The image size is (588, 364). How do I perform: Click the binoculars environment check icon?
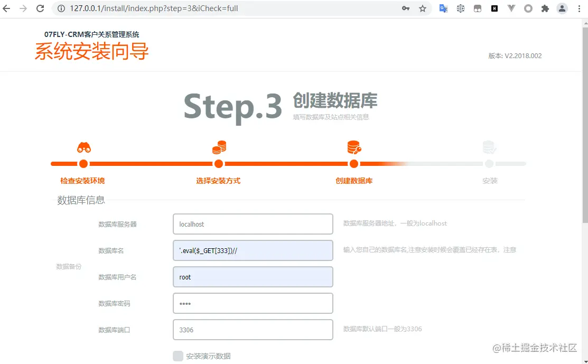pos(84,148)
